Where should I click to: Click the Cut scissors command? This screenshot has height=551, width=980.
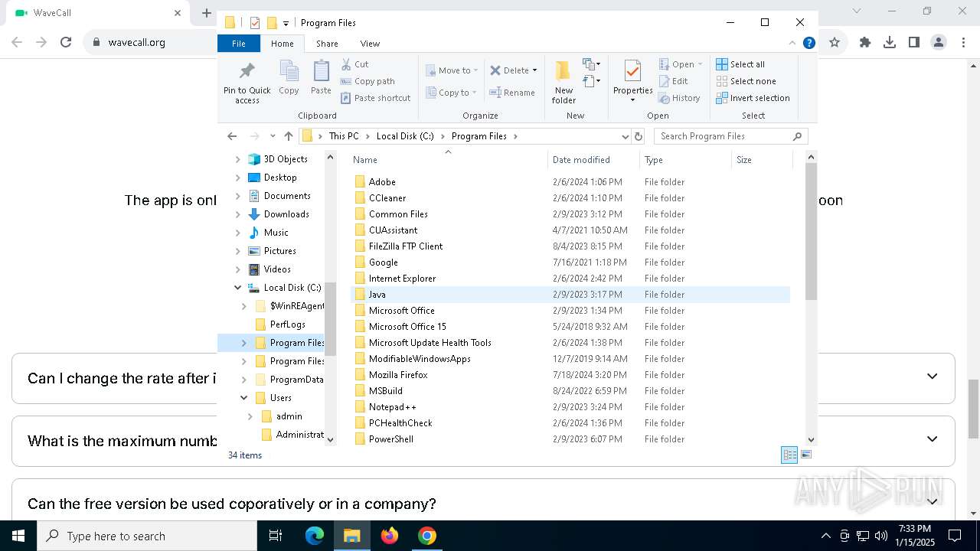(x=354, y=64)
